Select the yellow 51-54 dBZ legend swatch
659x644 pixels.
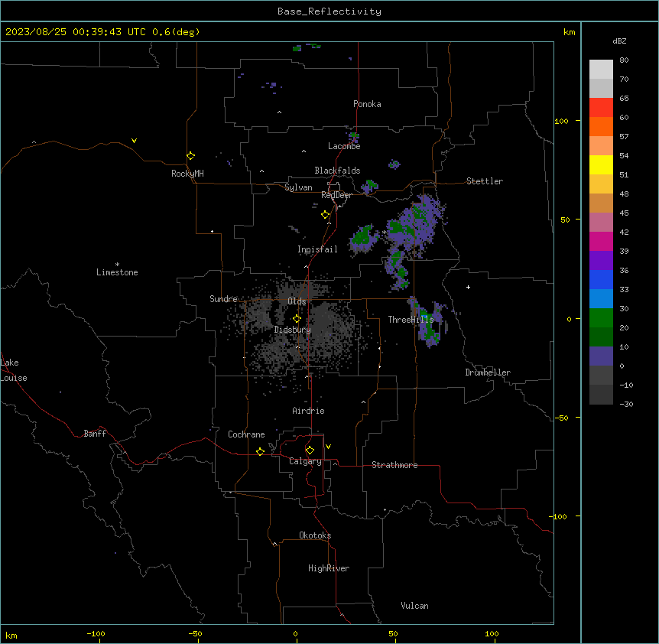[x=601, y=164]
